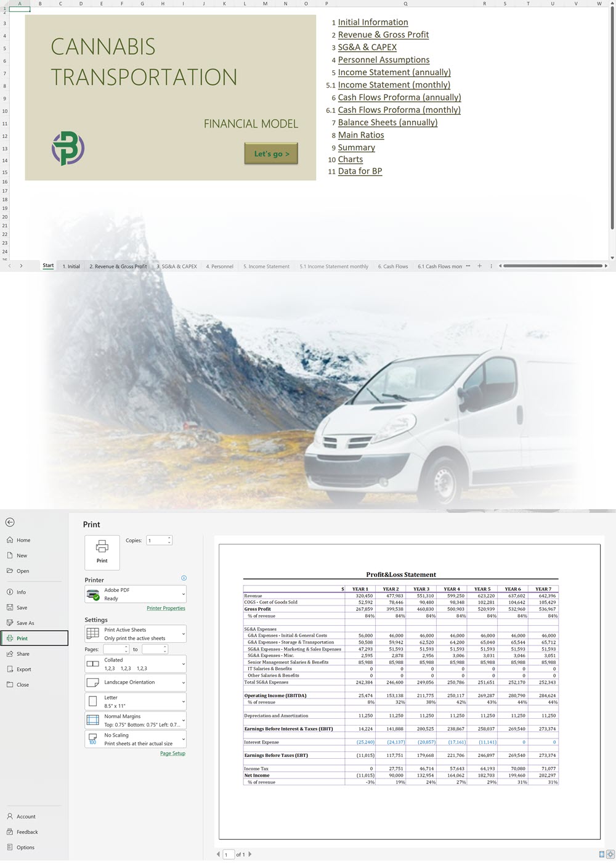
Task: Open Printer Properties link
Action: coord(166,608)
